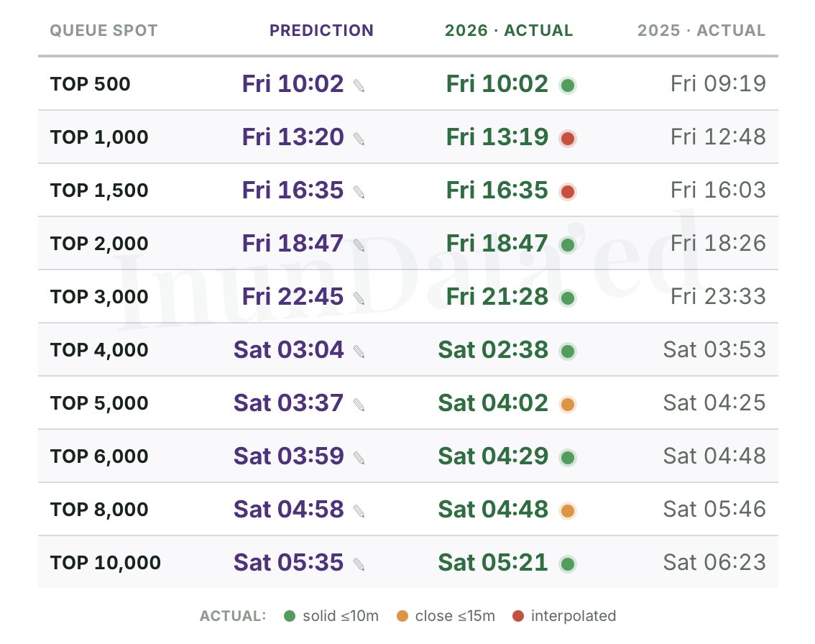
Task: Select the TOP 1,000 row label
Action: click(99, 137)
